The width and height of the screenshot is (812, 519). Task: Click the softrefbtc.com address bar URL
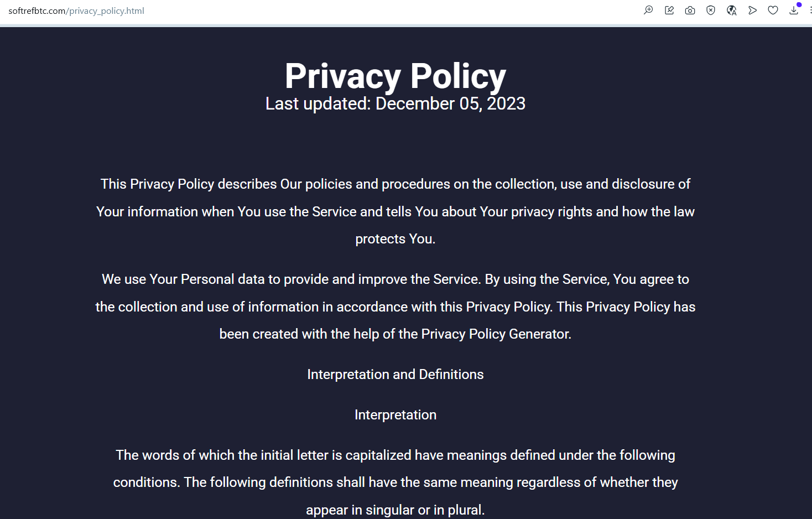coord(76,11)
